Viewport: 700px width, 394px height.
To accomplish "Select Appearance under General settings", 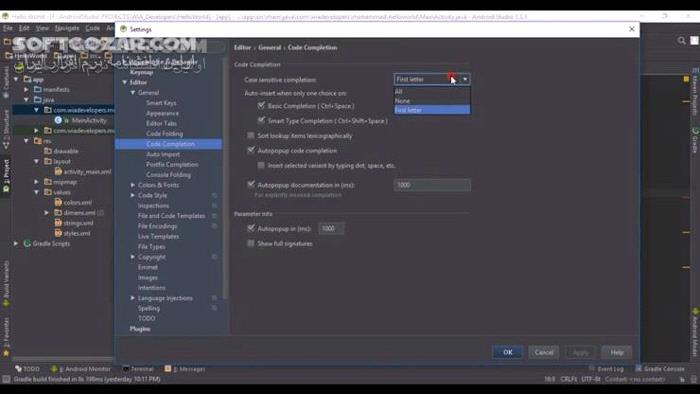I will click(x=162, y=113).
